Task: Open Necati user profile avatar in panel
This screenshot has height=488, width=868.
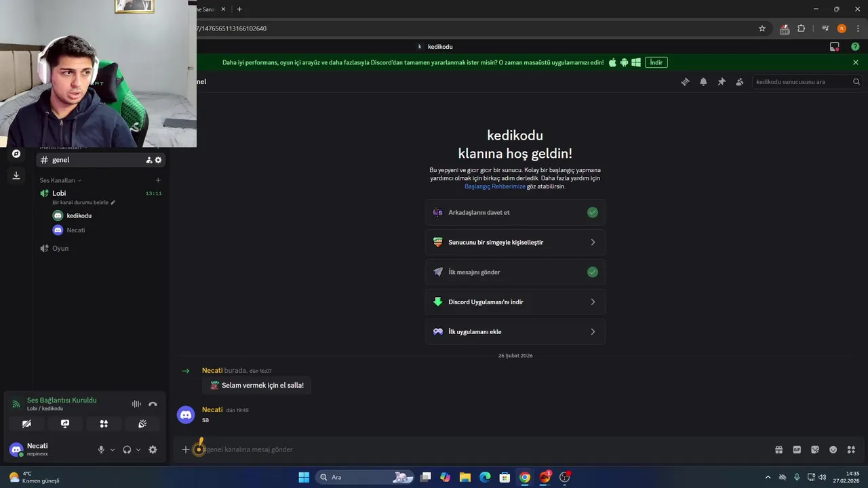Action: click(x=16, y=449)
